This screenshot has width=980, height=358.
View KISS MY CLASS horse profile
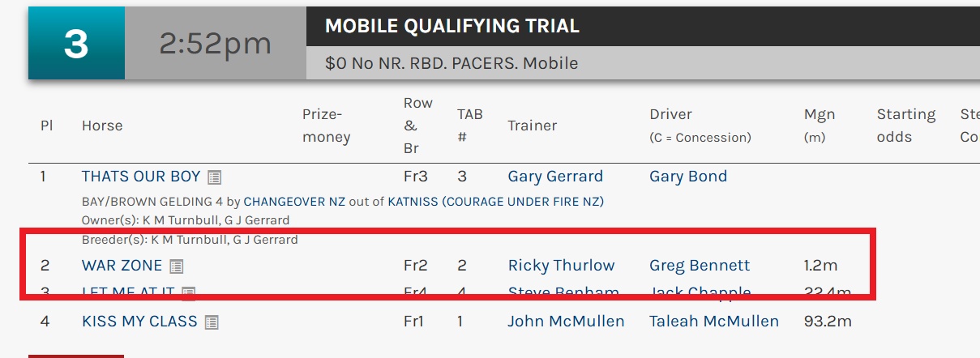coord(139,322)
